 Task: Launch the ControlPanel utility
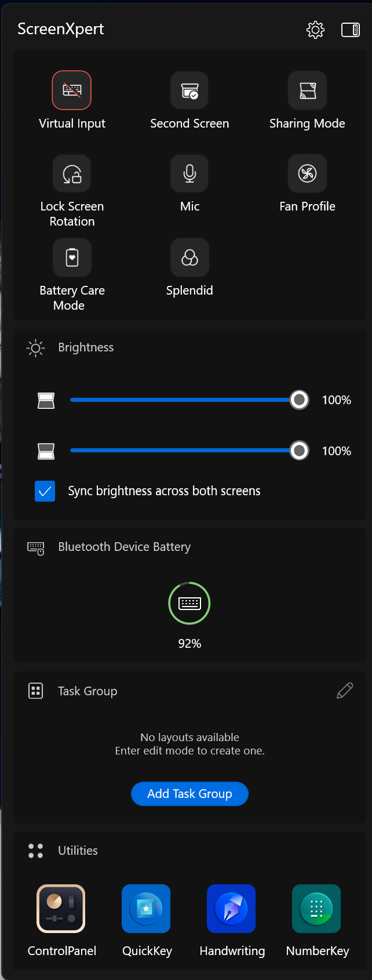pyautogui.click(x=61, y=909)
